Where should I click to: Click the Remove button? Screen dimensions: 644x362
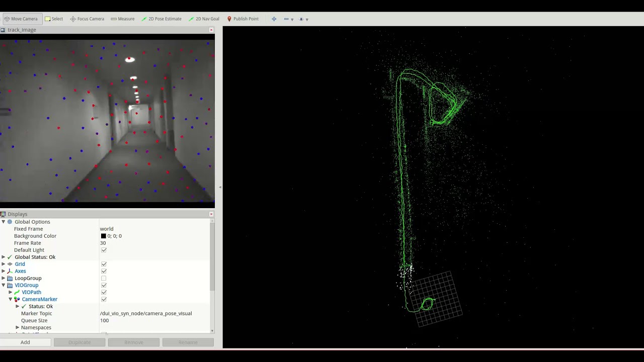(134, 342)
